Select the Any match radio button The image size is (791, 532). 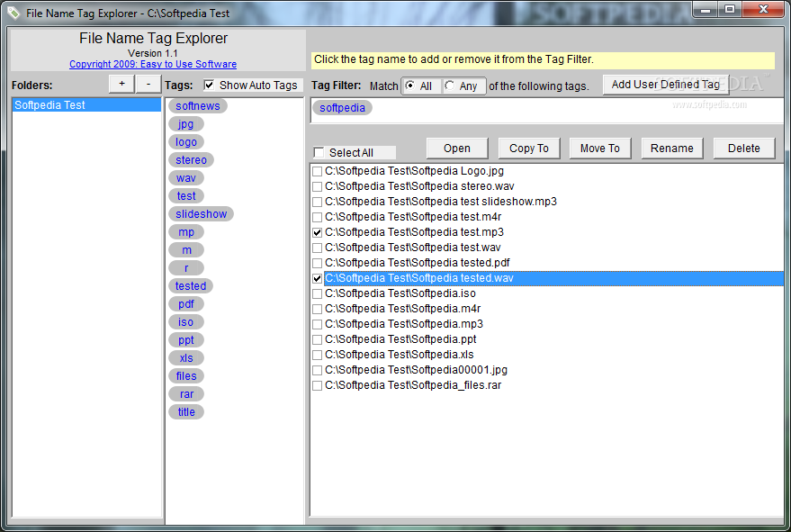(x=449, y=86)
